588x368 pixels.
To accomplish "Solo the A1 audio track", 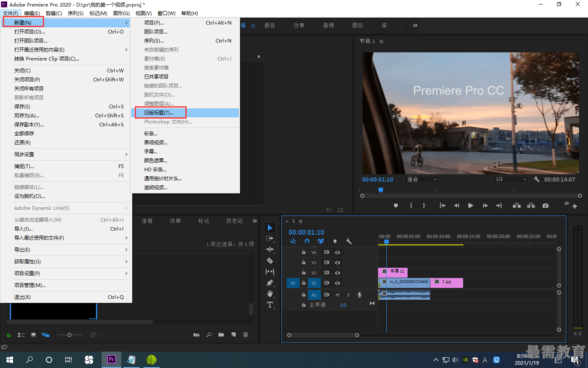I will point(348,295).
